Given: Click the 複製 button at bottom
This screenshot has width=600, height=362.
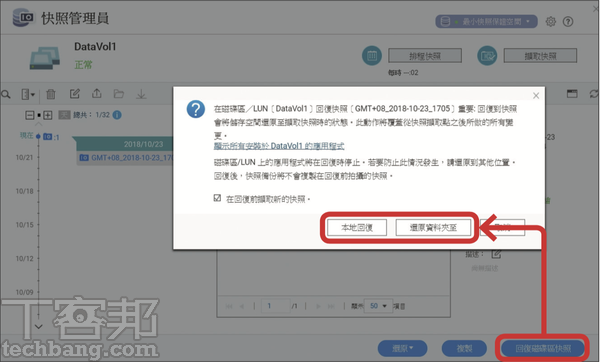Looking at the screenshot, I should click(464, 348).
